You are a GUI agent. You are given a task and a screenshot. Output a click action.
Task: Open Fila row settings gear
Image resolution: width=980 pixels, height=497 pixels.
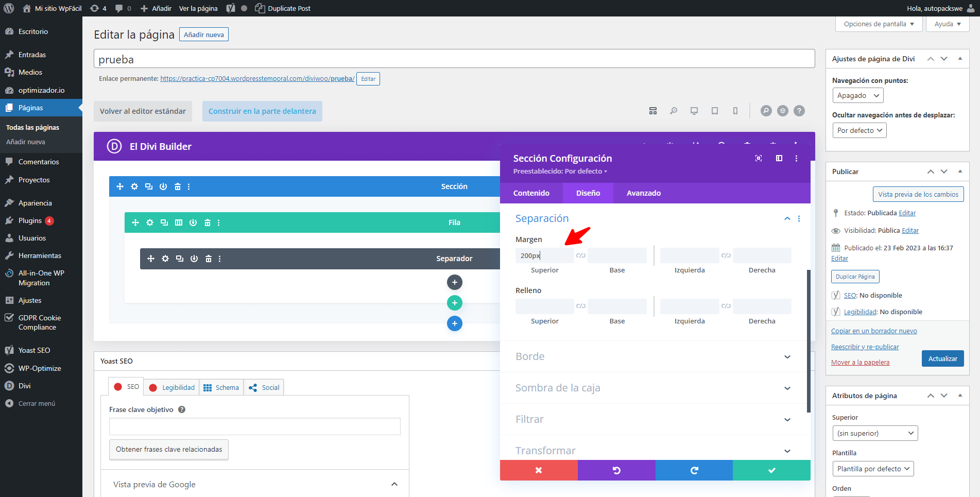coord(150,222)
